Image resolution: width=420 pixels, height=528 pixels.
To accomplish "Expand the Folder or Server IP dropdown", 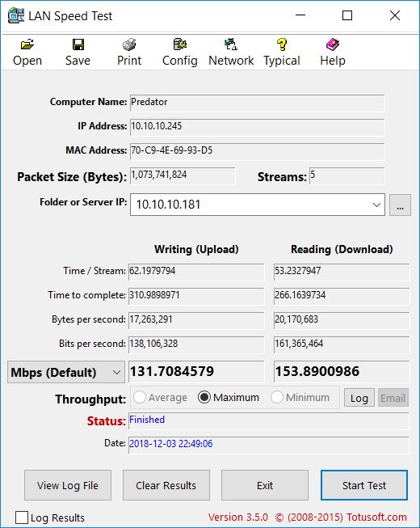I will coord(376,205).
